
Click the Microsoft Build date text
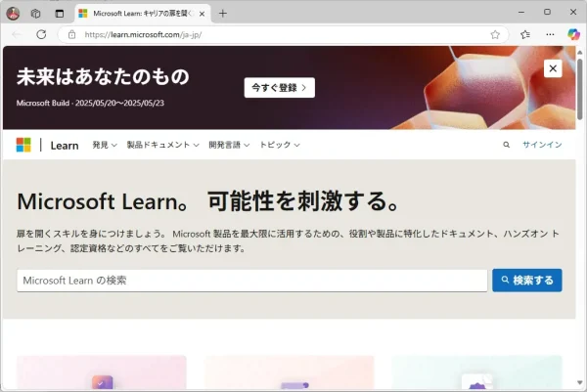pyautogui.click(x=90, y=103)
